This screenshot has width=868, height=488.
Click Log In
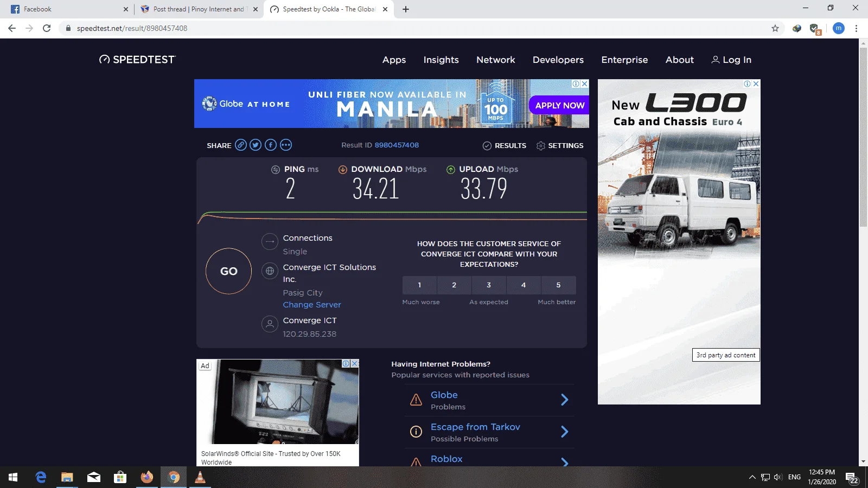(x=731, y=60)
